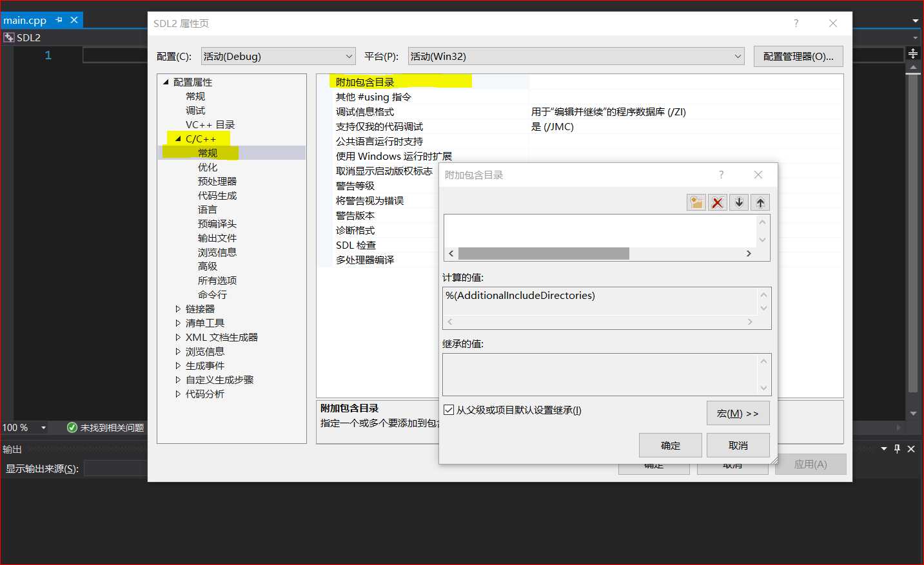Image resolution: width=924 pixels, height=565 pixels.
Task: Expand the 代码分析 tree node
Action: coord(178,394)
